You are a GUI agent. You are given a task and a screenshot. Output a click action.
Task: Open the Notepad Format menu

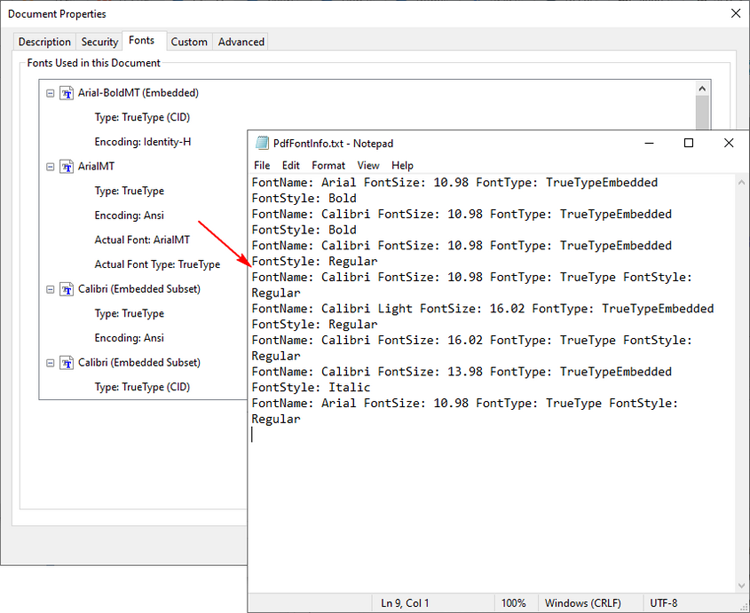(328, 165)
